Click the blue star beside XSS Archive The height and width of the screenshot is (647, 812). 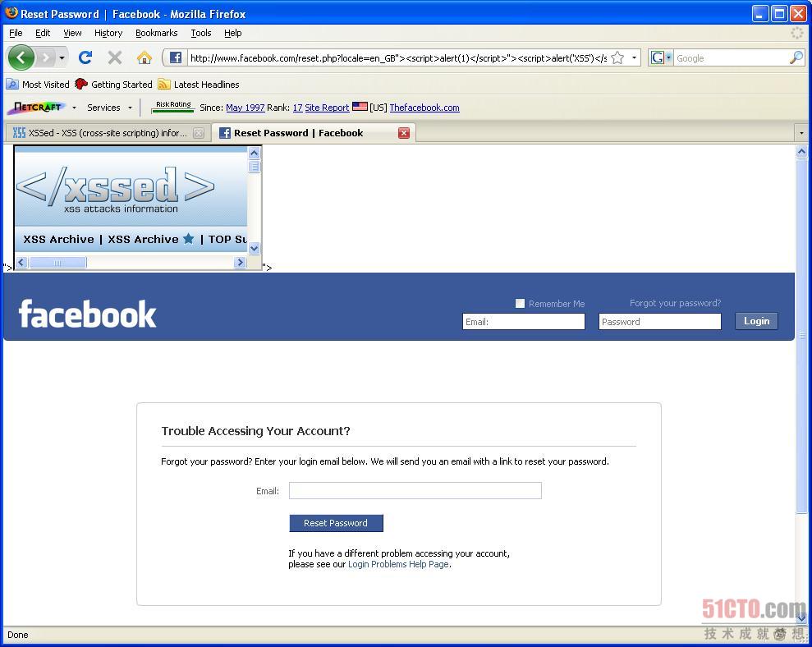189,239
